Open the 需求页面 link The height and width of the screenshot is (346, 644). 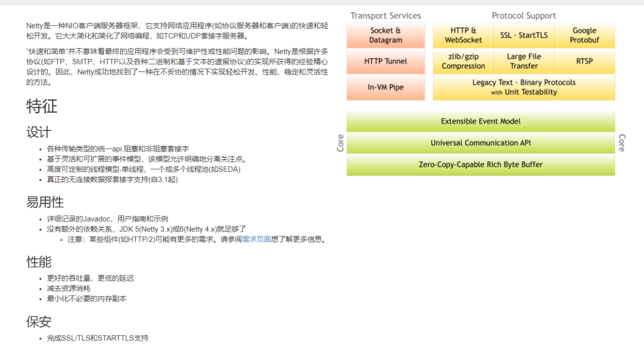(x=257, y=239)
